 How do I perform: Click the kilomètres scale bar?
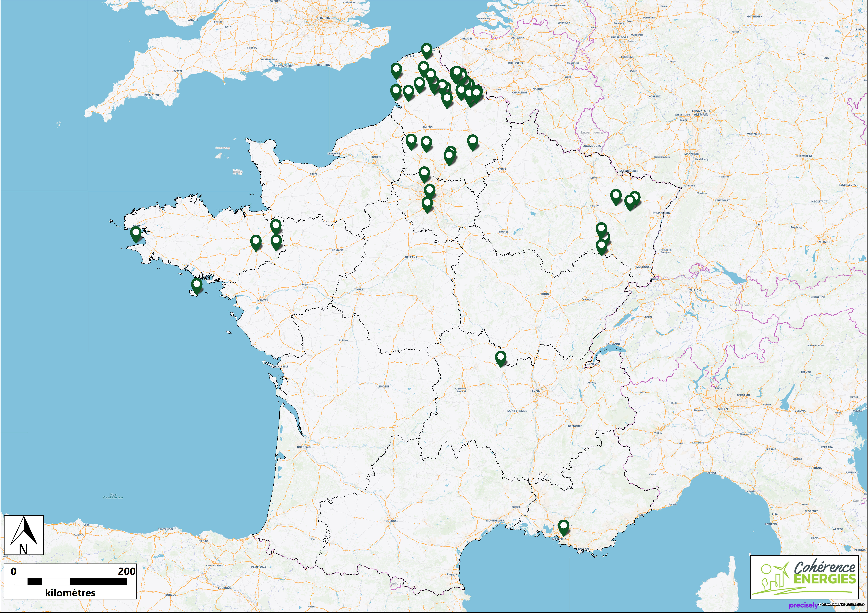coord(70,582)
